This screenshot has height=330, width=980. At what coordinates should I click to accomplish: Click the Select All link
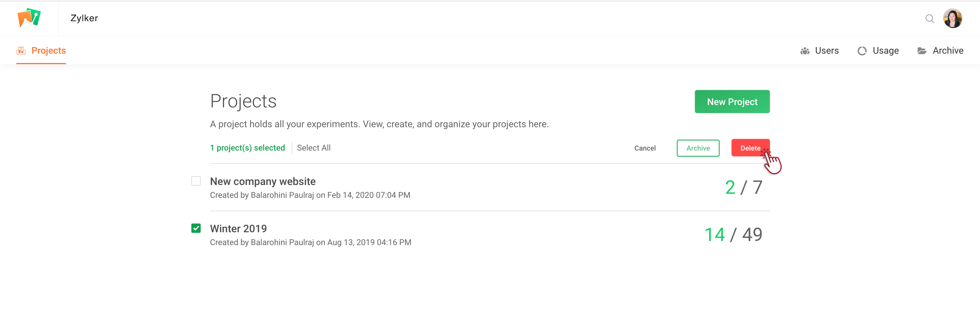click(x=314, y=148)
